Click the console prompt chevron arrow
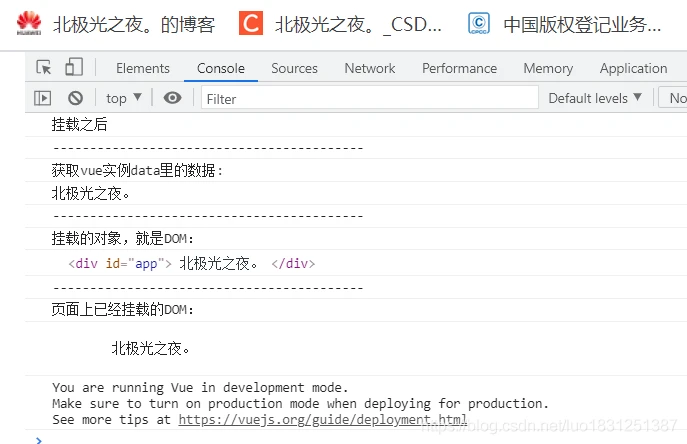 pyautogui.click(x=39, y=438)
